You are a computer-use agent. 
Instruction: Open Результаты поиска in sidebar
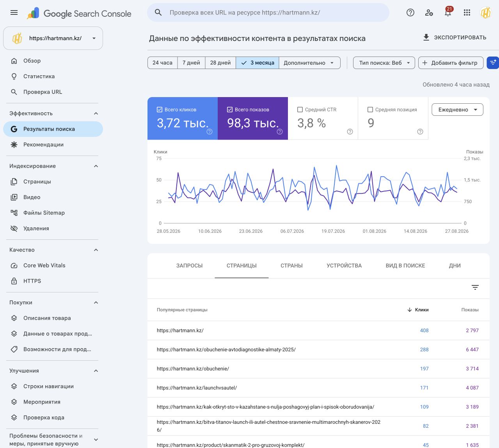pos(53,129)
